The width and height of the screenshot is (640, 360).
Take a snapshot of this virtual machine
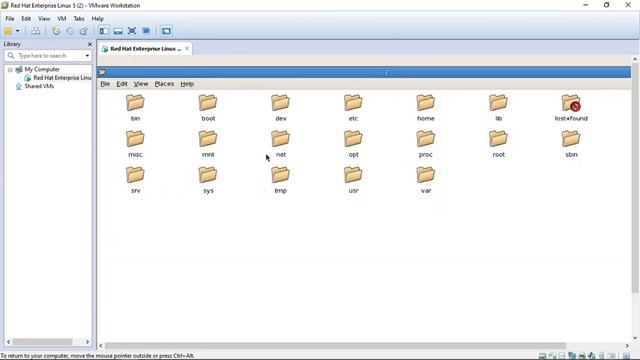(56, 31)
